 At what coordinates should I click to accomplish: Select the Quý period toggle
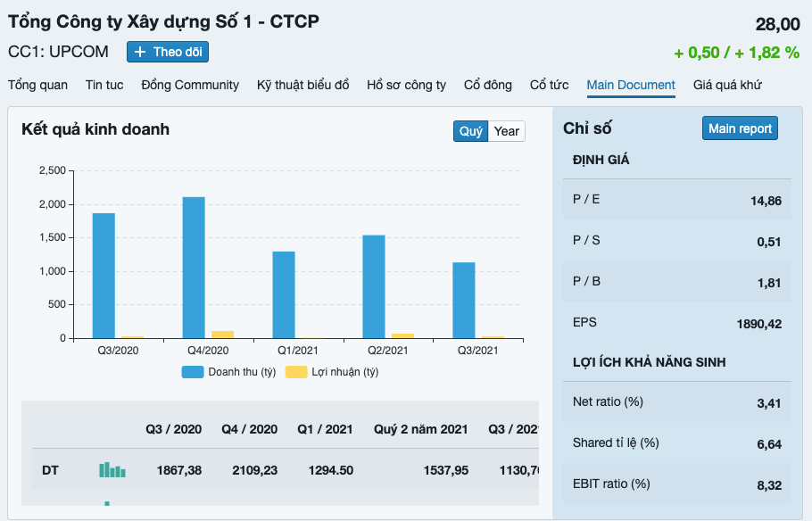[x=470, y=131]
